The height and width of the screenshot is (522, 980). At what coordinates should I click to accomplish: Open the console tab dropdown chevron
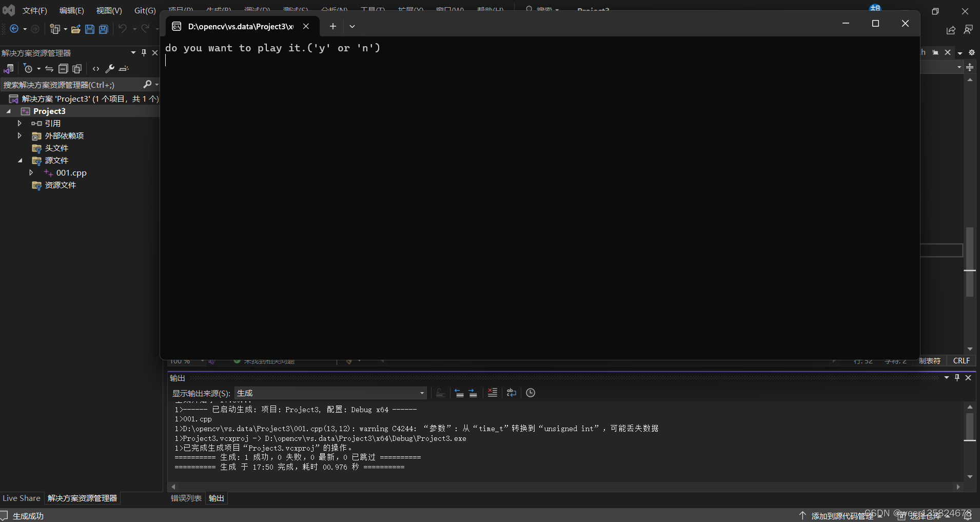352,26
